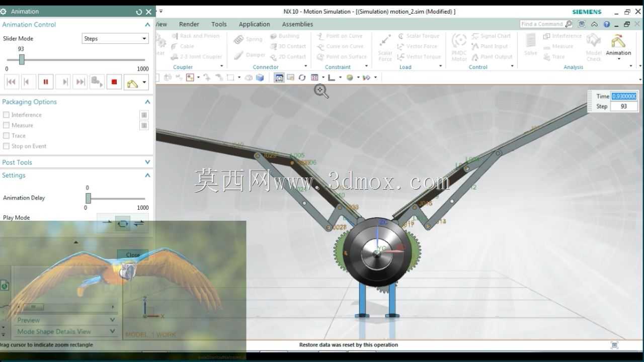Click the rendering style sphere icon
The width and height of the screenshot is (644, 362).
[x=350, y=77]
